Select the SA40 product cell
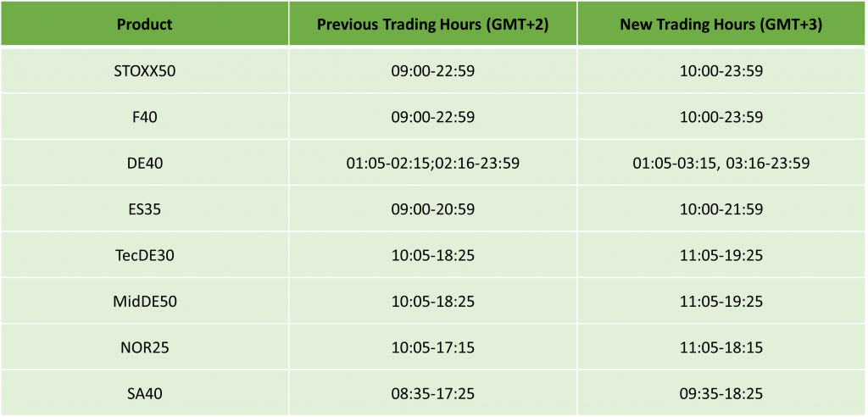The height and width of the screenshot is (417, 868). 144,392
